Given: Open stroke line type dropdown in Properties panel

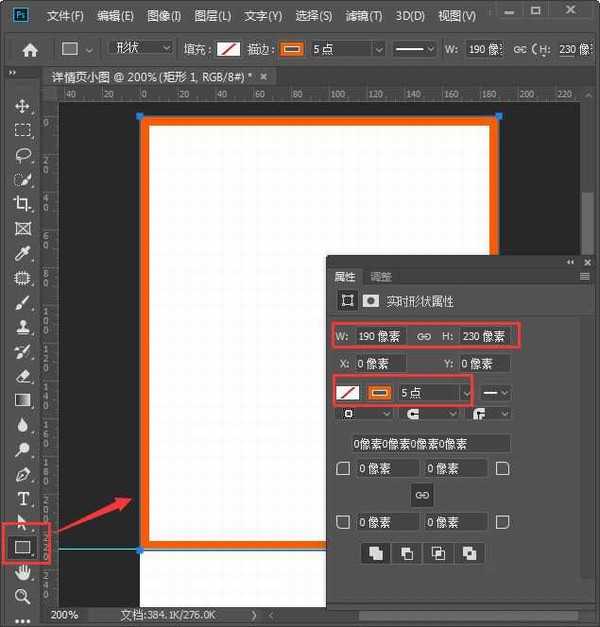Looking at the screenshot, I should pyautogui.click(x=497, y=392).
